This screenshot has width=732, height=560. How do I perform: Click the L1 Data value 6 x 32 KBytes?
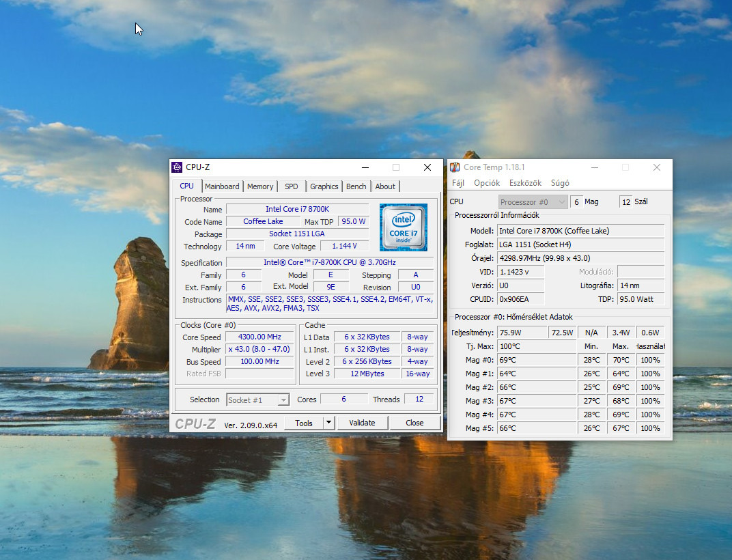click(x=367, y=337)
